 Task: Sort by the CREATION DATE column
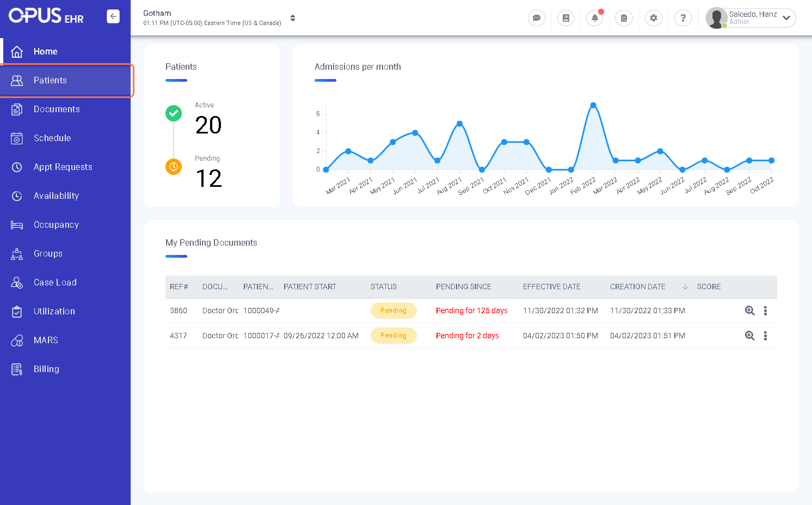(x=638, y=287)
